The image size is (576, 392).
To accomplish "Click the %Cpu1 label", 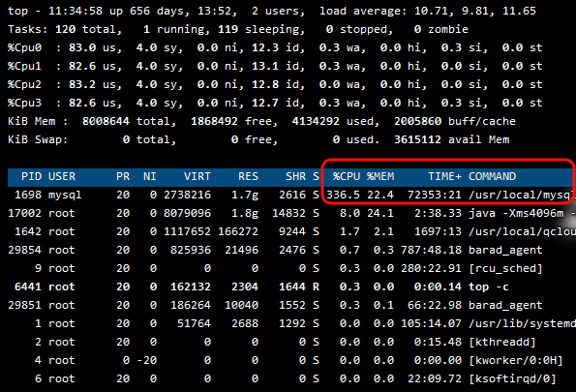I will pyautogui.click(x=24, y=67).
